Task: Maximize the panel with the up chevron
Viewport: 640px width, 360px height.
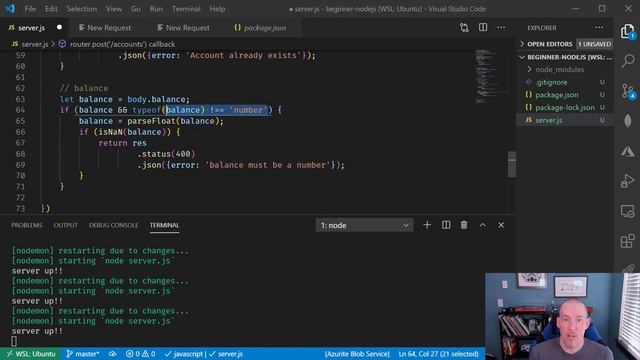Action: 482,225
